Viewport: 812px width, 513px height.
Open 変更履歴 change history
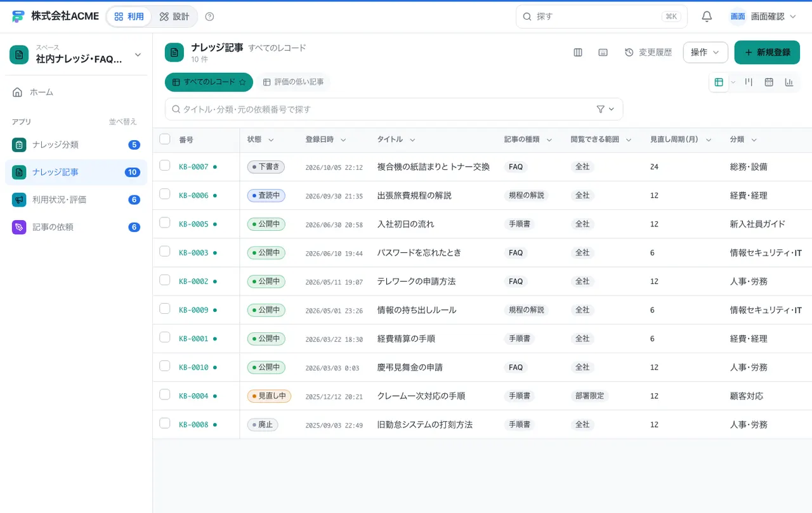(x=648, y=53)
